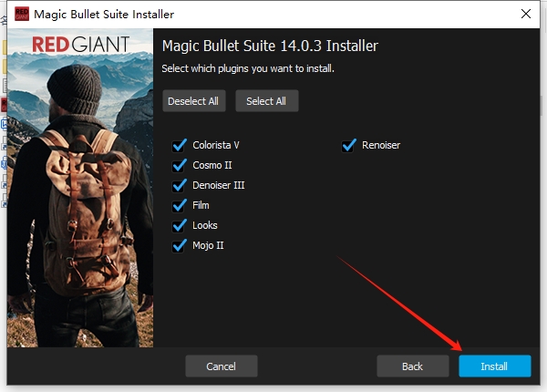Click 'Magic Bullet Suite 14.0.3 Installer' heading
This screenshot has height=392, width=547.
[270, 46]
